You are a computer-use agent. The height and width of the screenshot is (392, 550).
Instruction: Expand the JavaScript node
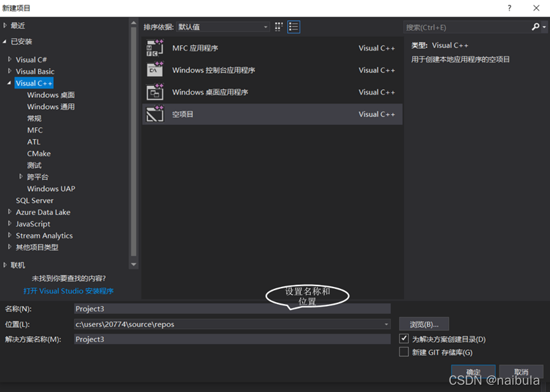[10, 224]
